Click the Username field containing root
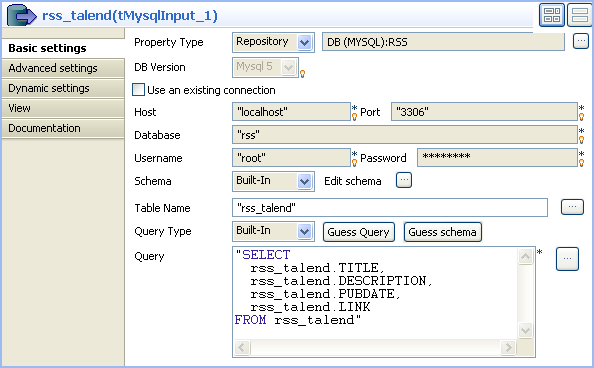This screenshot has width=594, height=368. [291, 158]
